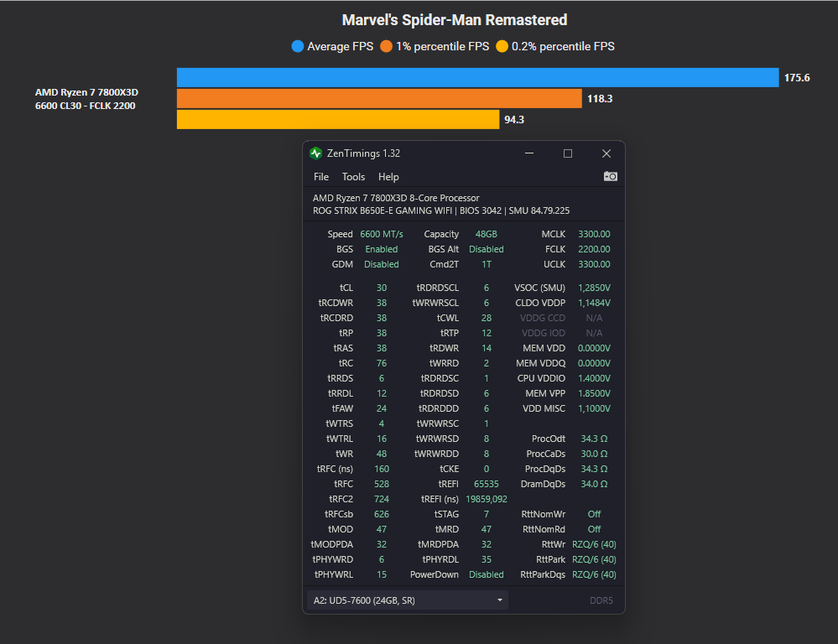Click the tREFI value 65535

(x=487, y=484)
